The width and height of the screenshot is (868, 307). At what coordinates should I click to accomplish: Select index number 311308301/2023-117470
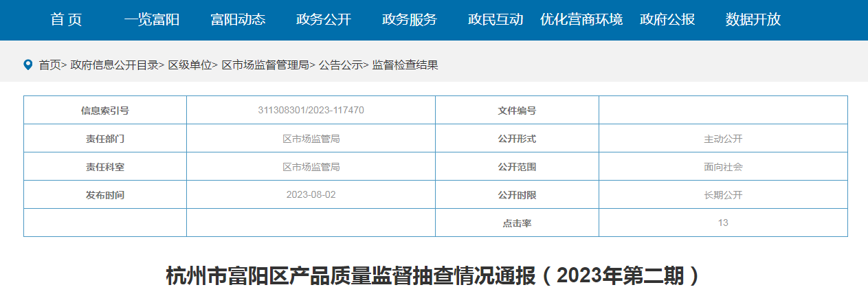click(311, 110)
